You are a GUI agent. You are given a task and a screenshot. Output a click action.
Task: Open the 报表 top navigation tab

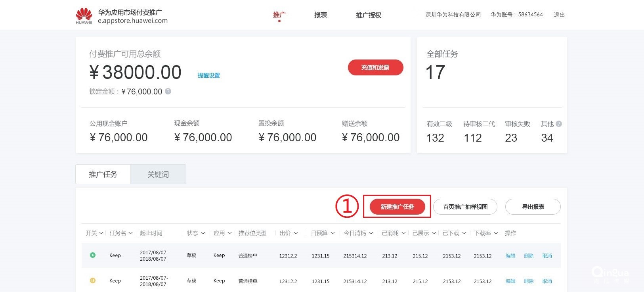pyautogui.click(x=321, y=15)
